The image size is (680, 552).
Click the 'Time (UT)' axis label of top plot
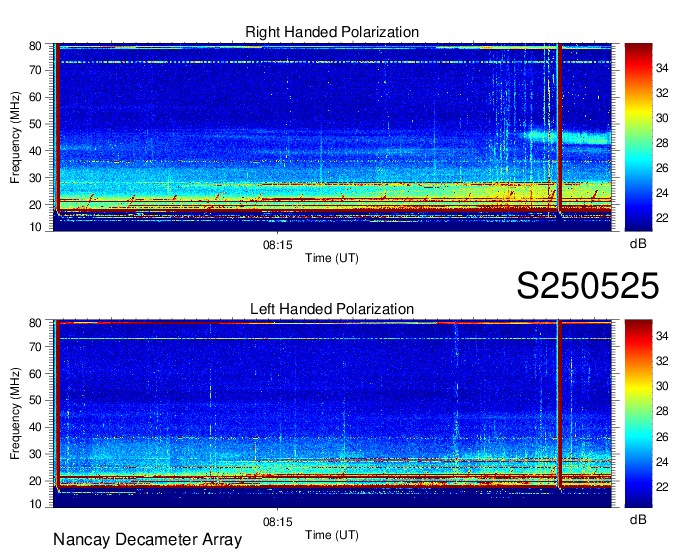(332, 258)
